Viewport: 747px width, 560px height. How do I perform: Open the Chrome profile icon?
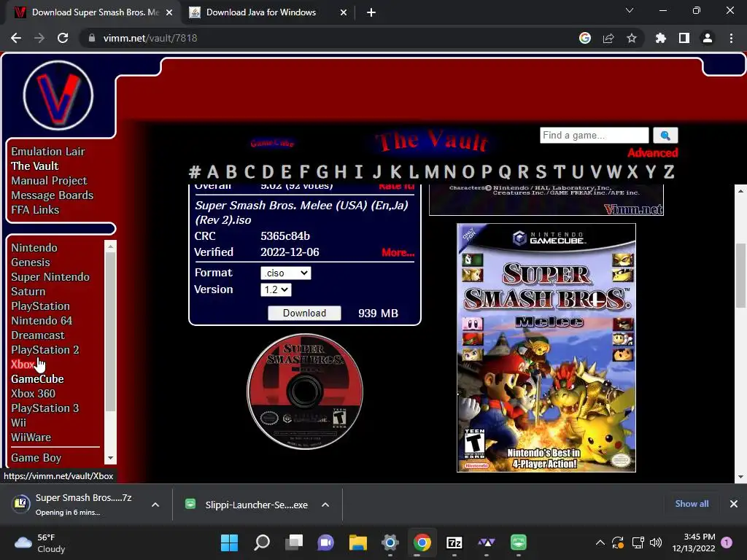pos(708,38)
